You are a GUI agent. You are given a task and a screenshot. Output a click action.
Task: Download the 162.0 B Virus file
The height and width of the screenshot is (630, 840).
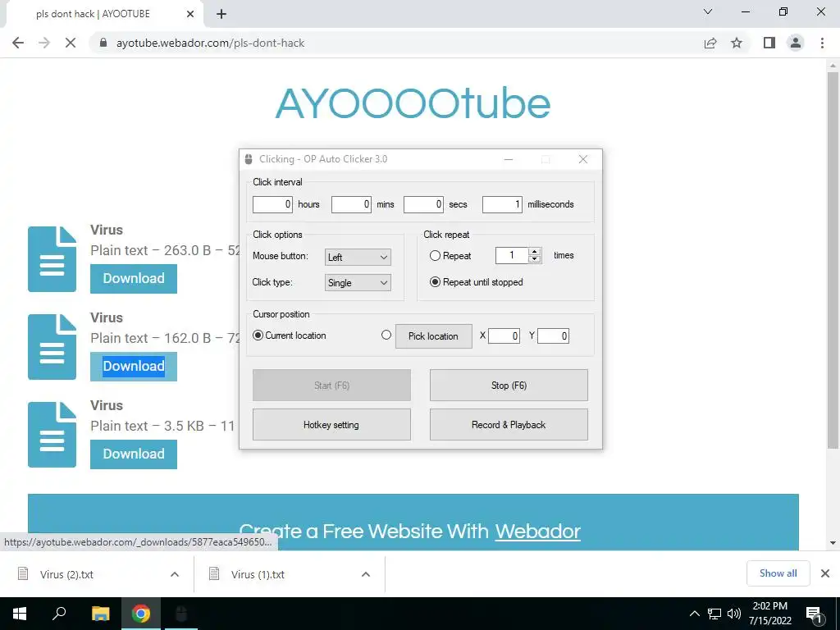tap(134, 367)
